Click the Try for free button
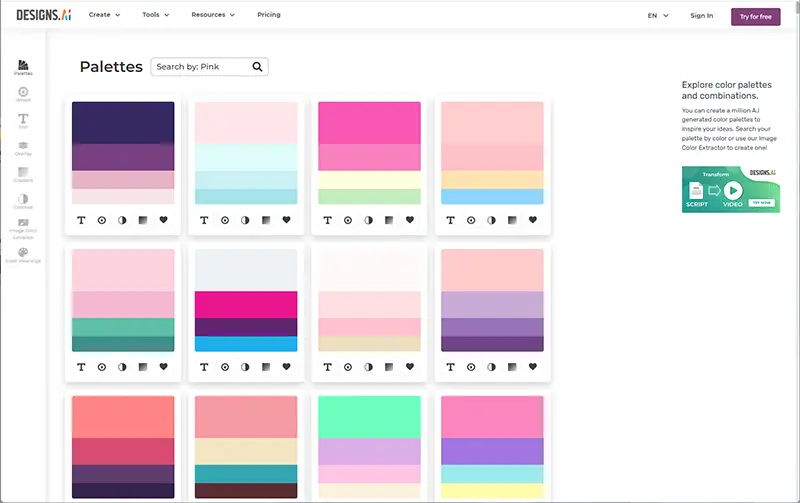This screenshot has width=800, height=503. [x=755, y=15]
